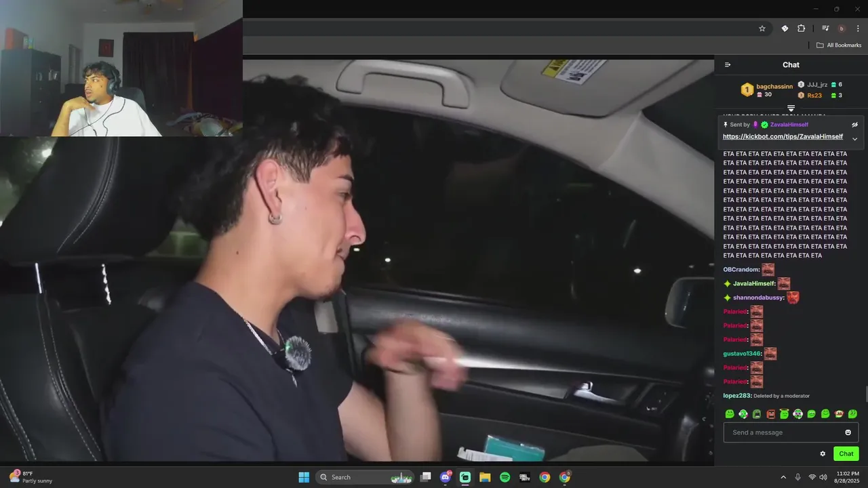Insert the green headset emote with purple eyes
The width and height of the screenshot is (868, 488).
tap(798, 413)
